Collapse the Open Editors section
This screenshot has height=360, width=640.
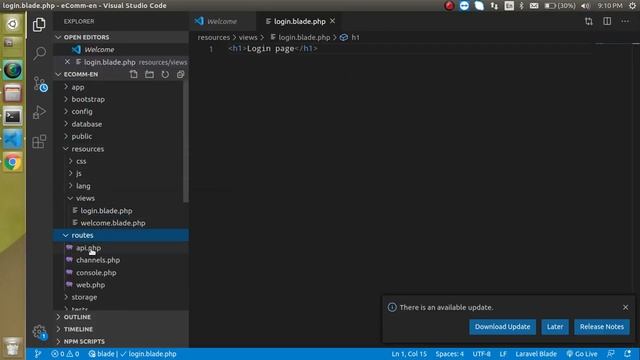tap(121, 37)
